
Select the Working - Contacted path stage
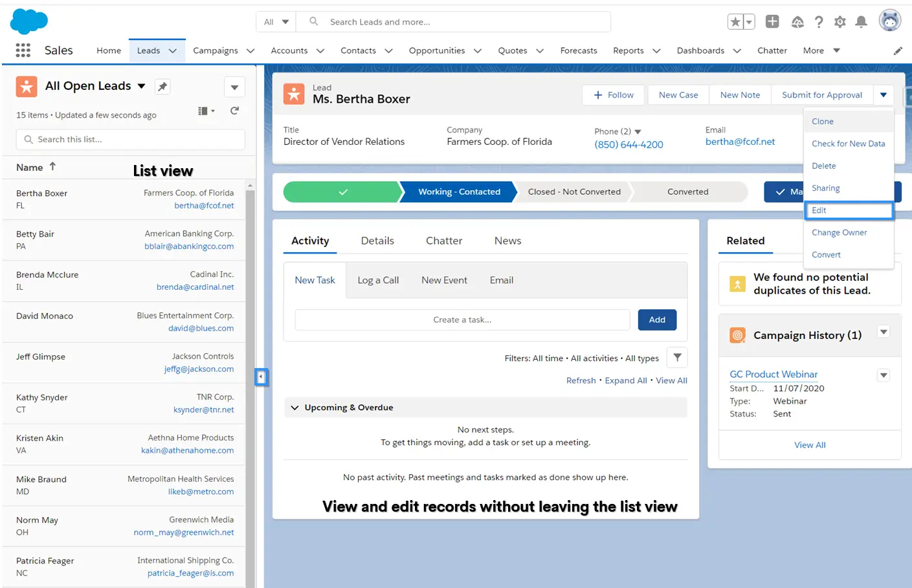[459, 191]
